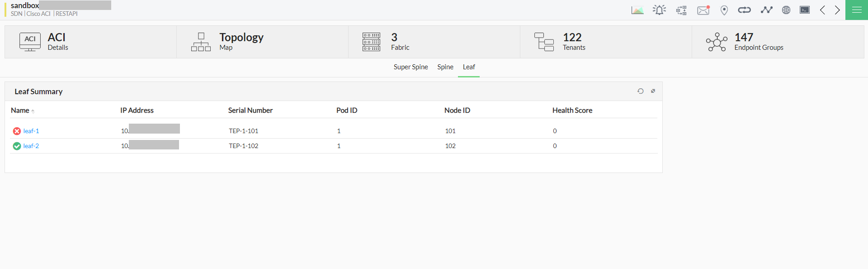Select serial number TEP-1-102
868x269 pixels.
pyautogui.click(x=244, y=146)
